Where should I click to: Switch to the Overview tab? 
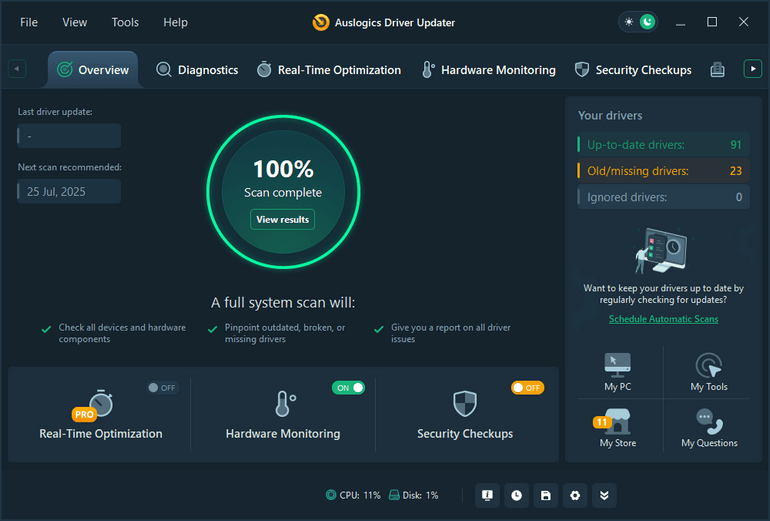click(x=93, y=70)
